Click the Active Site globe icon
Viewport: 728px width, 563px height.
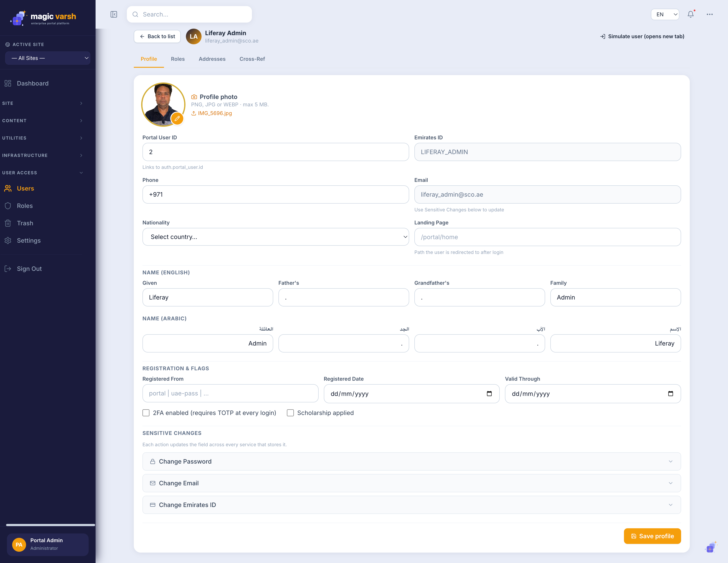[8, 44]
